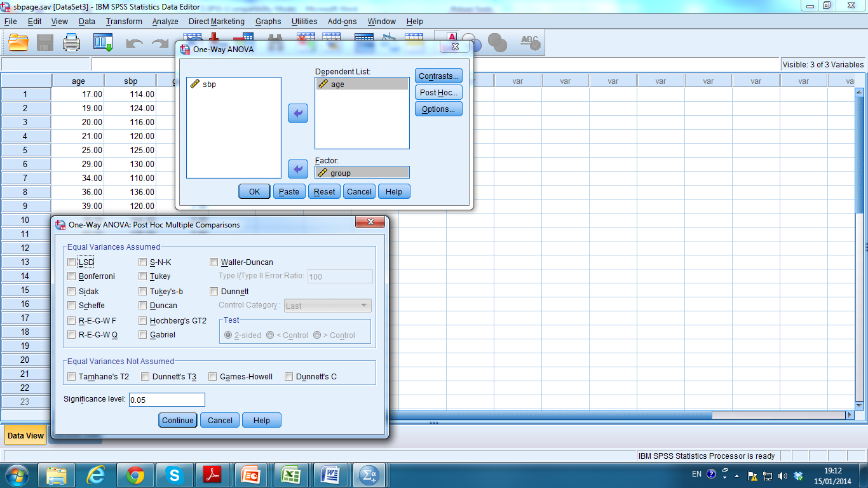The height and width of the screenshot is (488, 868).
Task: Click the help question mark tray icon
Action: [711, 474]
